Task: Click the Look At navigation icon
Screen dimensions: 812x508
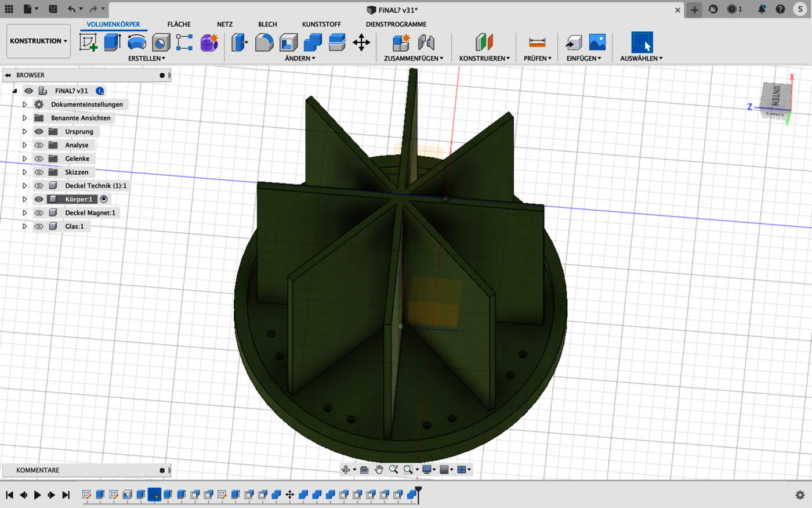Action: point(364,470)
